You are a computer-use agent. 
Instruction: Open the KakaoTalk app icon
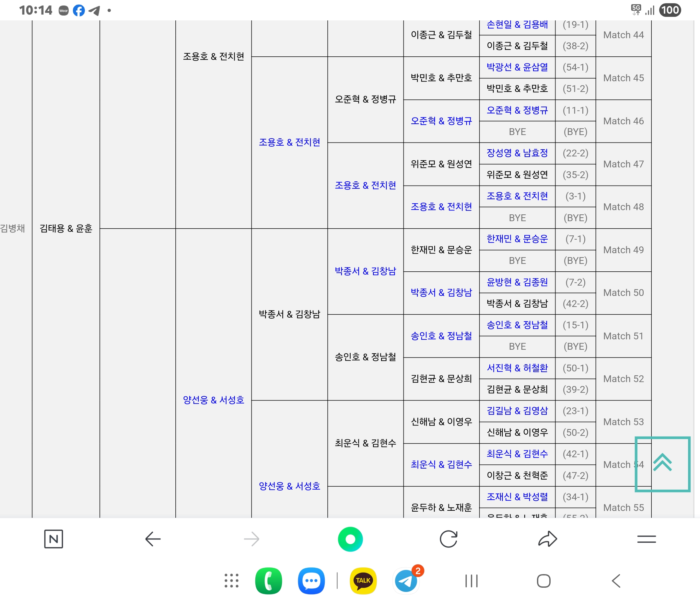363,580
